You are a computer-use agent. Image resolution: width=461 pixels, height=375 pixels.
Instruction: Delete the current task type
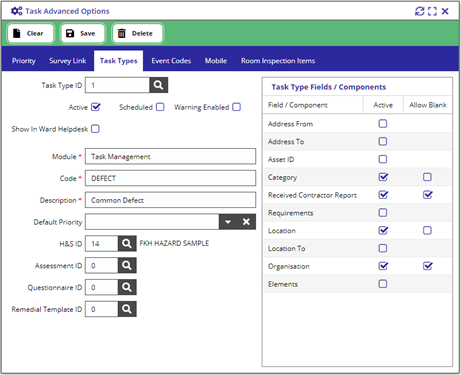coord(137,33)
